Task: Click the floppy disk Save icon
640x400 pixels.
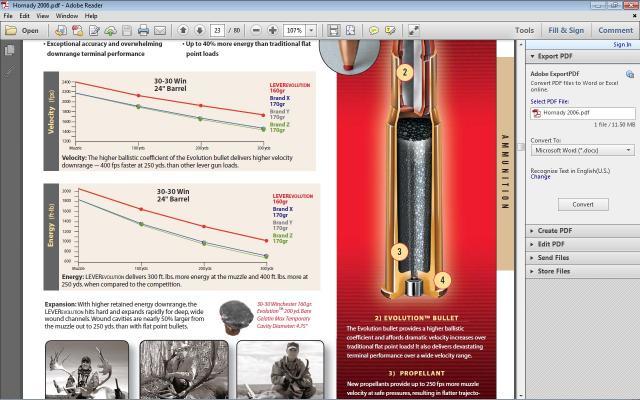Action: point(127,31)
